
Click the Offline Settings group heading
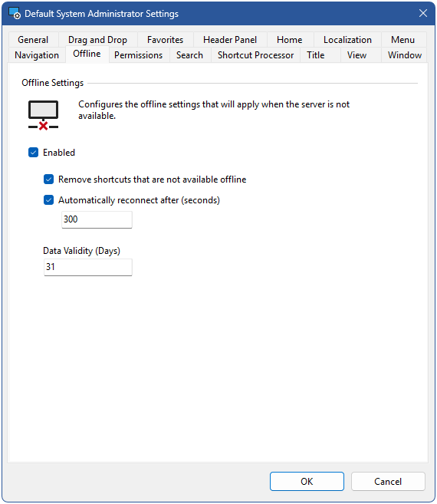point(53,83)
